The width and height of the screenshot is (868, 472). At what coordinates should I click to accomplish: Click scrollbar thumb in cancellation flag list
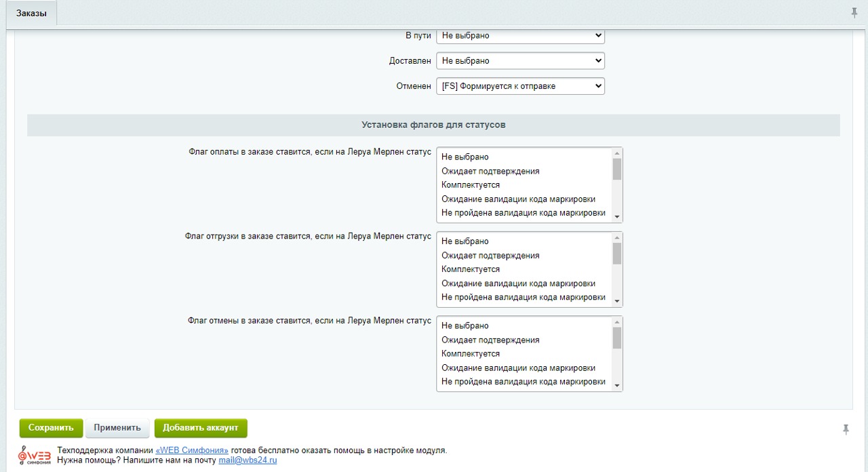click(x=616, y=338)
